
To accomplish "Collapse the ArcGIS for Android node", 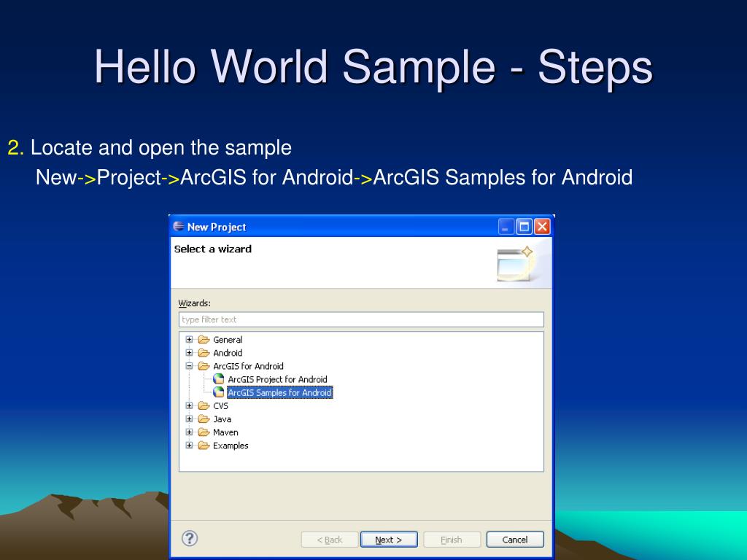I will 189,366.
